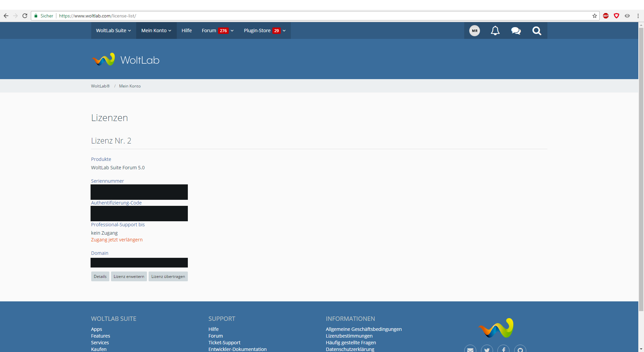This screenshot has width=644, height=352.
Task: Bookmark this page with the star icon
Action: 595,16
